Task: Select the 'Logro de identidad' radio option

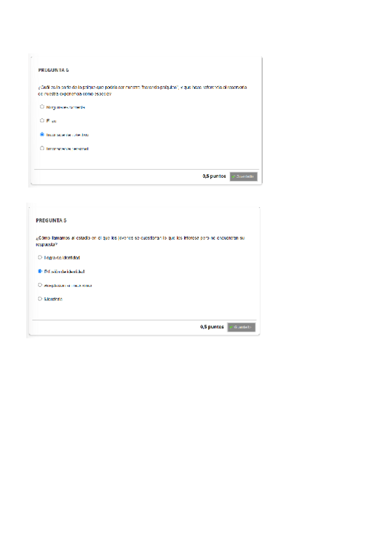Action: tap(40, 257)
